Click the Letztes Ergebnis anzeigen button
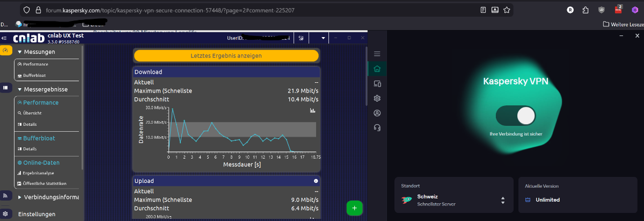 (226, 55)
